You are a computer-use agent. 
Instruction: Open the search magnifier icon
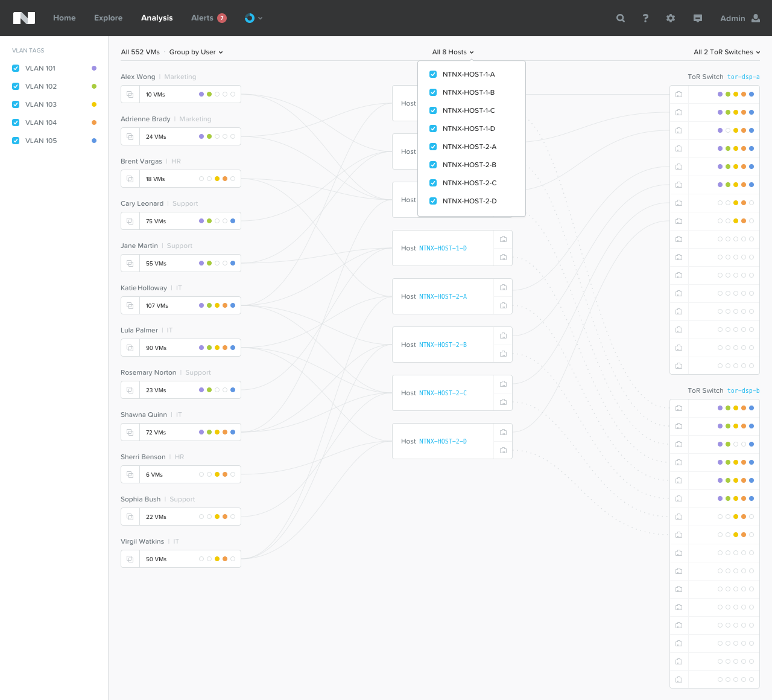coord(621,18)
